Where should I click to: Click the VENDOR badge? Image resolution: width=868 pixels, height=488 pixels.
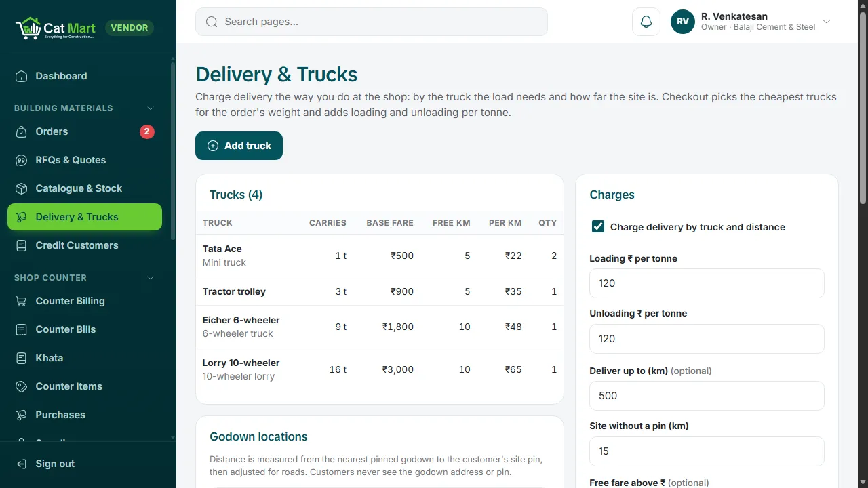click(130, 28)
